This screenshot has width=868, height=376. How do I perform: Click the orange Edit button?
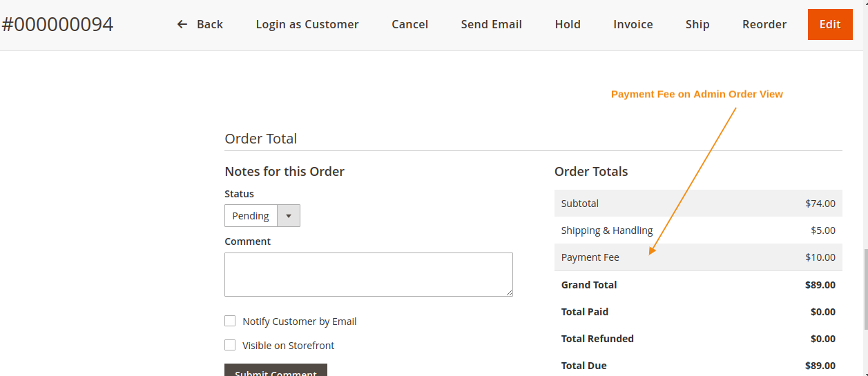pos(829,24)
